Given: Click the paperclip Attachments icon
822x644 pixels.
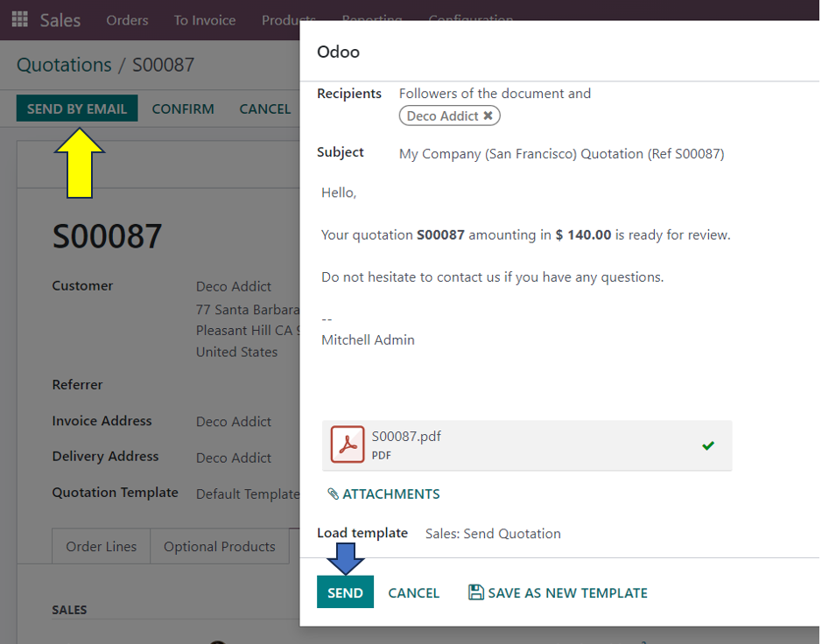Looking at the screenshot, I should (333, 494).
